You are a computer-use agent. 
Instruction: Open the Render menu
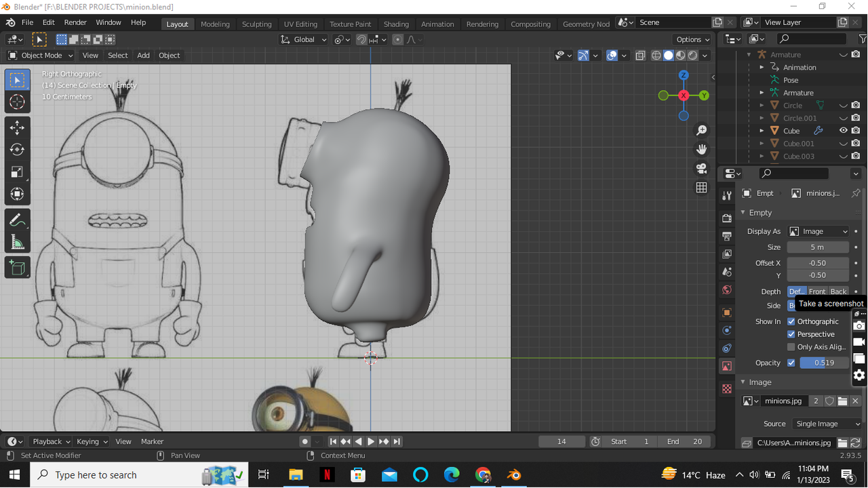(75, 22)
